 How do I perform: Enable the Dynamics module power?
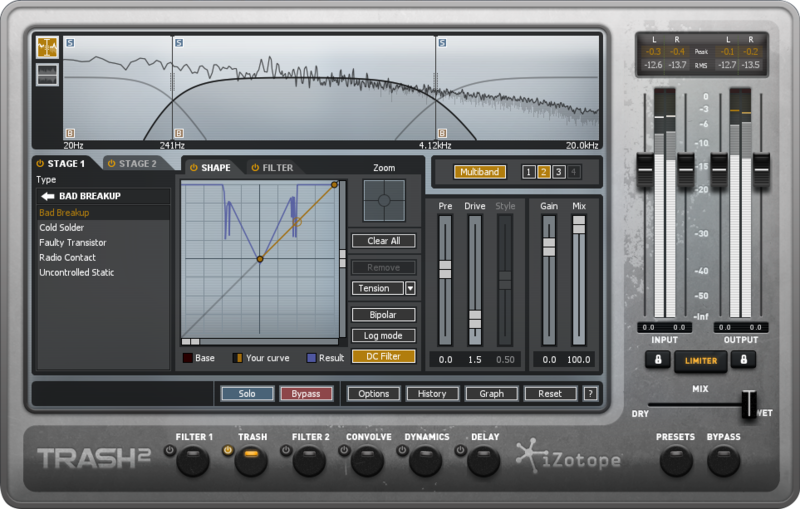pyautogui.click(x=402, y=450)
